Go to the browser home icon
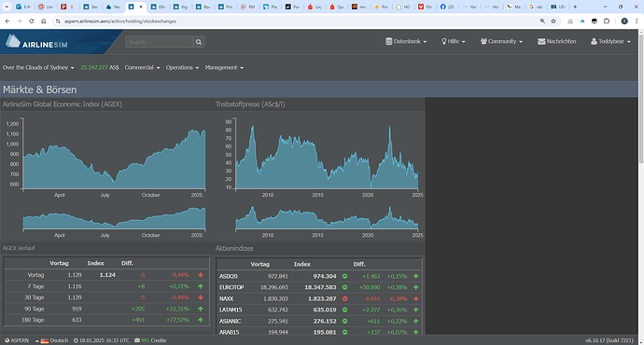The width and height of the screenshot is (644, 345). tap(43, 21)
